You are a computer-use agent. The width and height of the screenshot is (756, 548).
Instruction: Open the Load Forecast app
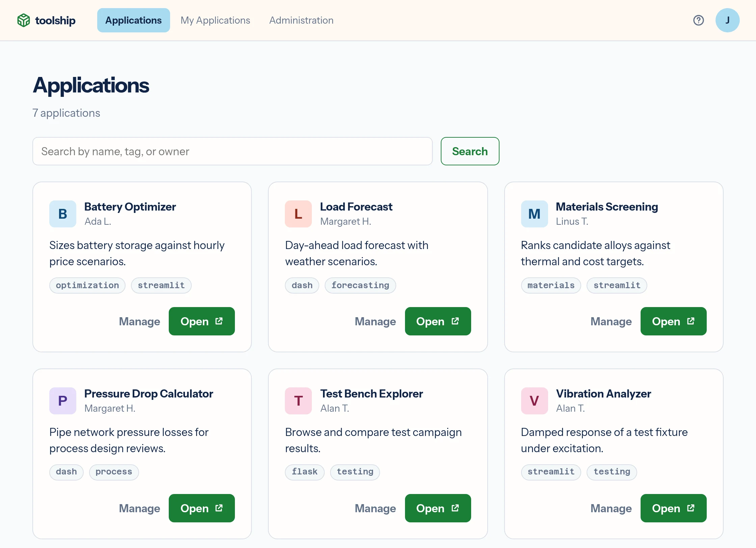pyautogui.click(x=438, y=321)
